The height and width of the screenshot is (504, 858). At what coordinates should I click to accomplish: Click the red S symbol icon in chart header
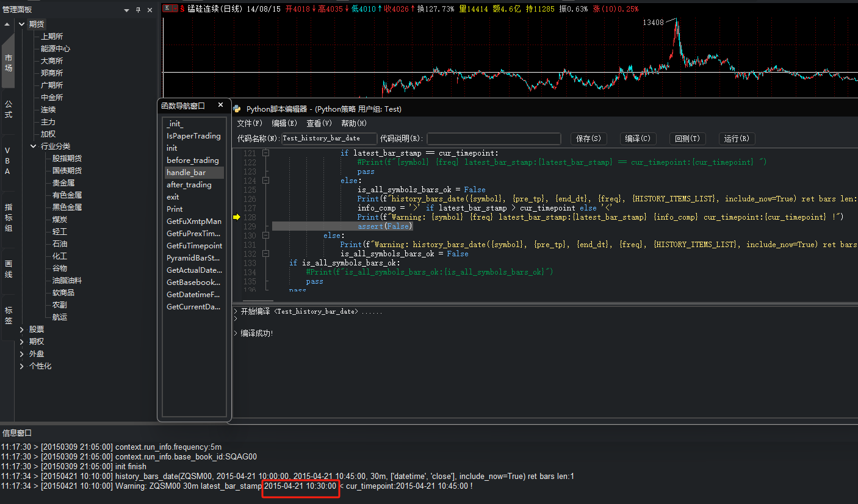tap(182, 9)
